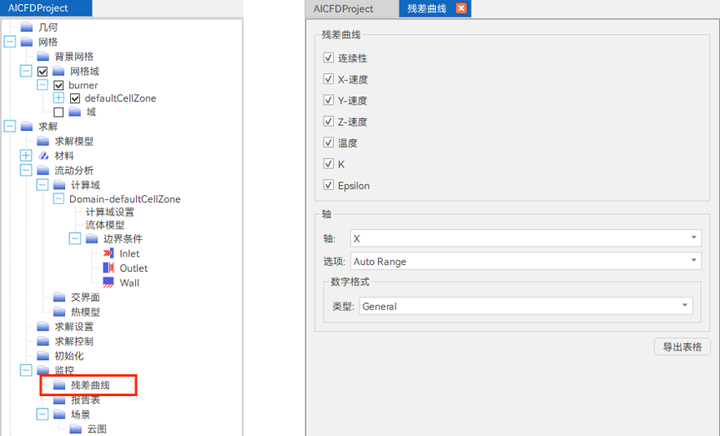Collapse the 计算域 tree node

[x=42, y=184]
